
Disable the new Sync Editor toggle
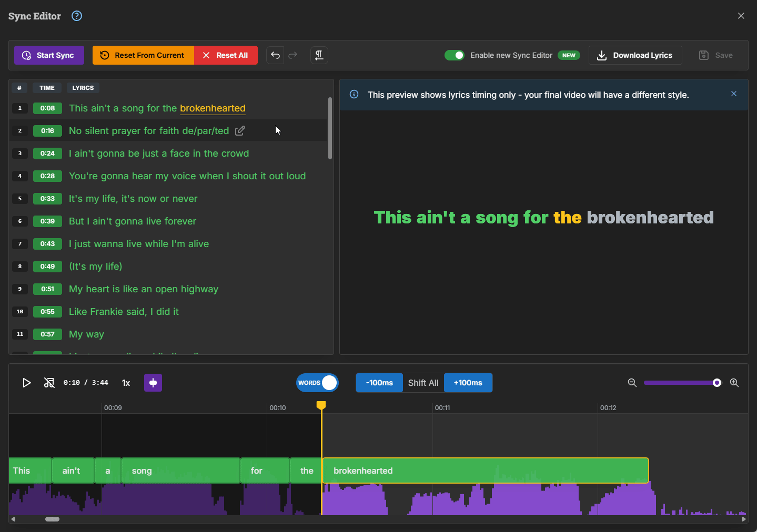click(x=455, y=55)
